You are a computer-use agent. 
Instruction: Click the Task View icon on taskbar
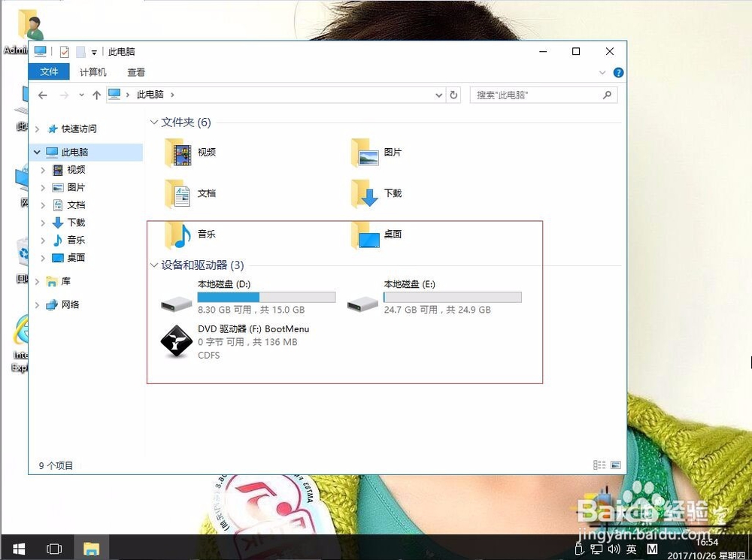pos(53,548)
